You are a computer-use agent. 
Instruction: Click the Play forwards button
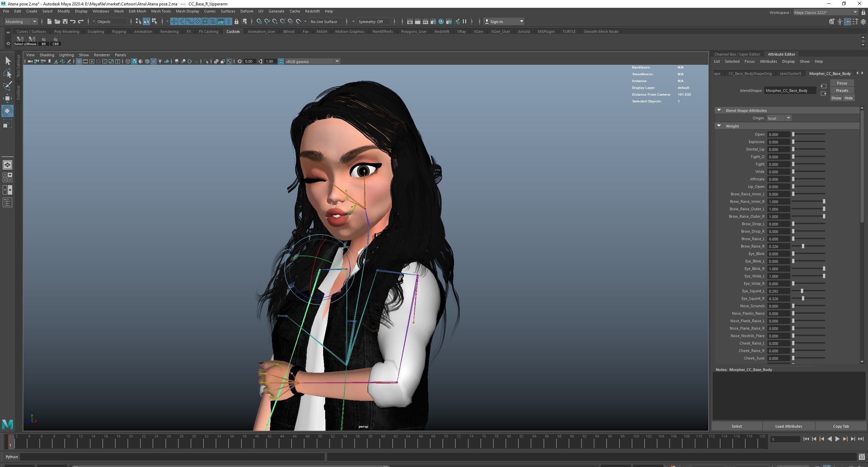pyautogui.click(x=837, y=439)
